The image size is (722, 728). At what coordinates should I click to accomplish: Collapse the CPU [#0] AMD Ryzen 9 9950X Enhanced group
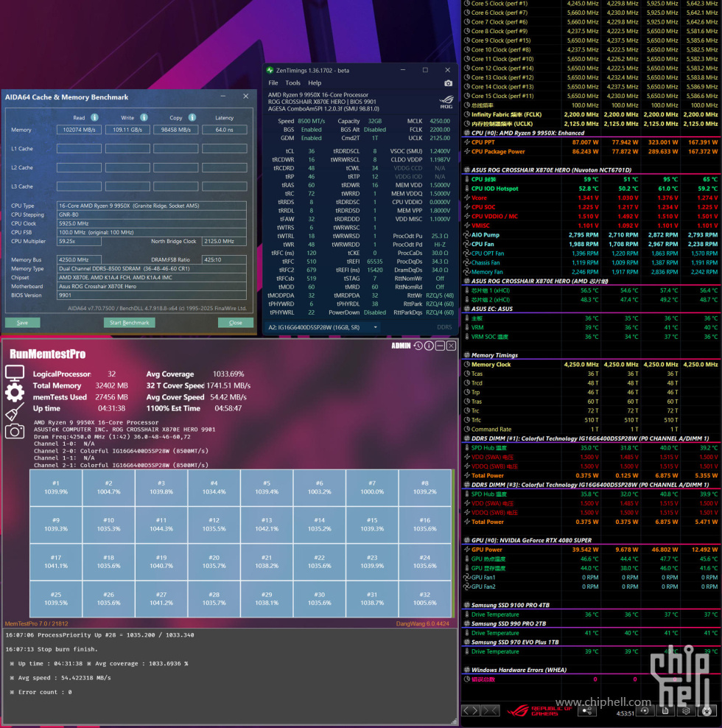pyautogui.click(x=466, y=133)
